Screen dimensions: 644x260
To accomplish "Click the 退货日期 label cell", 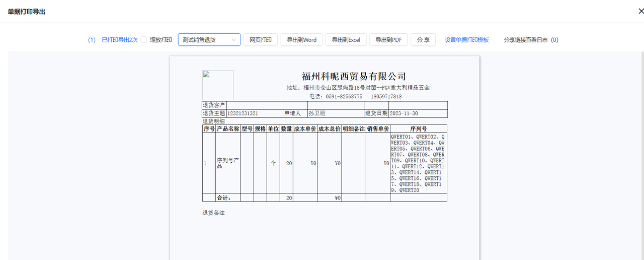I will click(376, 113).
